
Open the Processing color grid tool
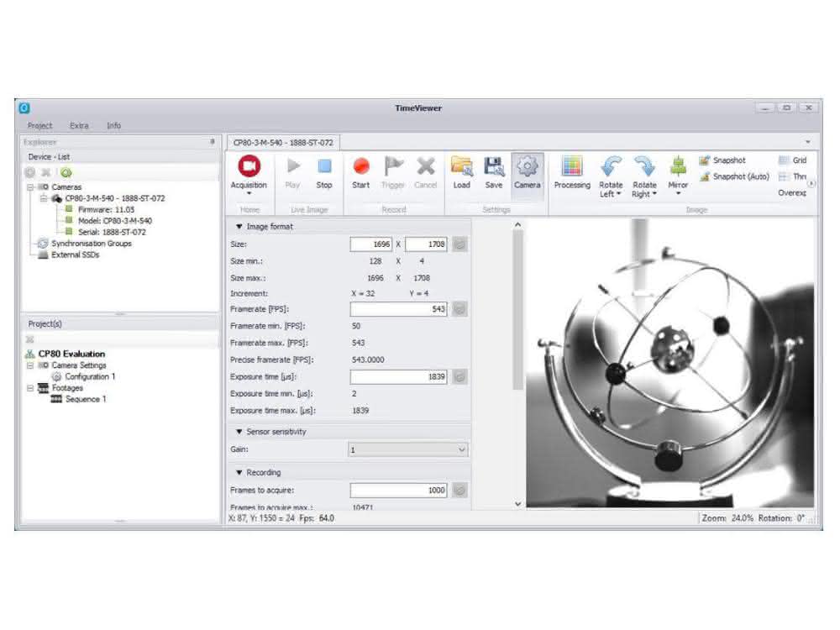[x=572, y=166]
